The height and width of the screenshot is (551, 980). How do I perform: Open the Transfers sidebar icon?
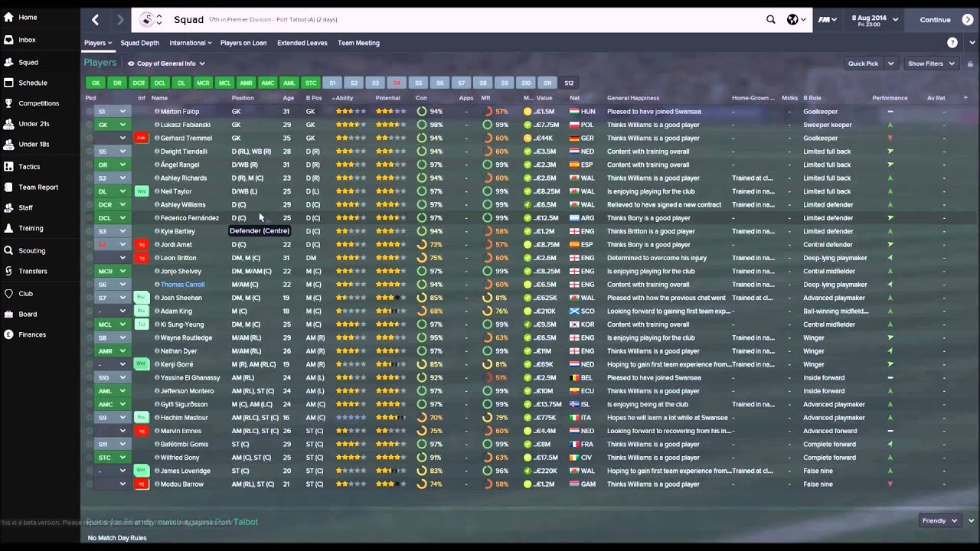tap(8, 271)
